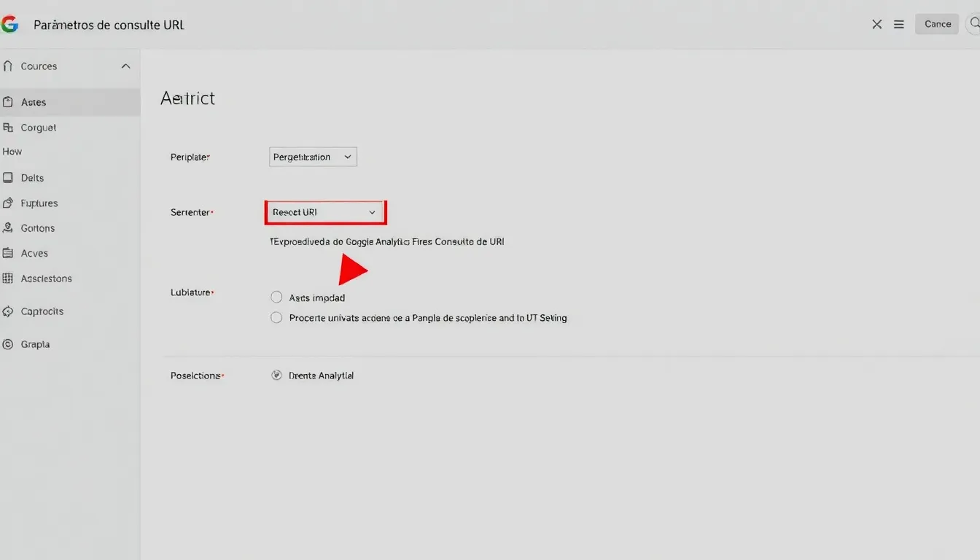Image resolution: width=980 pixels, height=560 pixels.
Task: Go to Corguat in the sidebar
Action: click(39, 128)
